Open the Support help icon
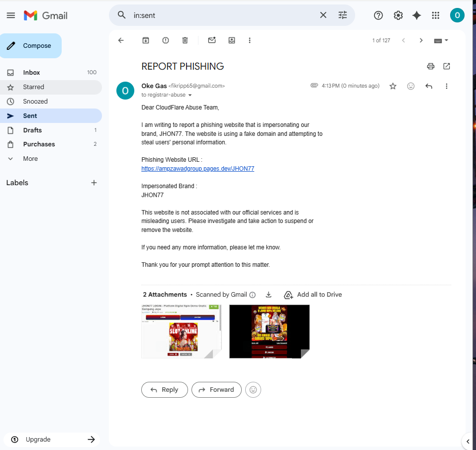The image size is (476, 450). point(378,15)
